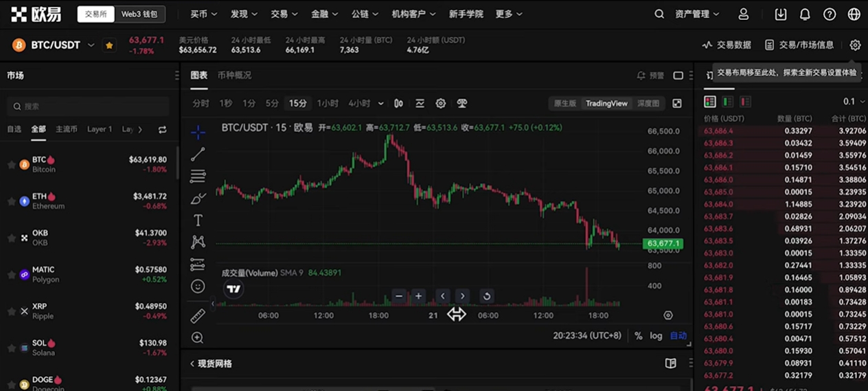This screenshot has height=391, width=868.
Task: Show asks only order book view
Action: [x=745, y=102]
